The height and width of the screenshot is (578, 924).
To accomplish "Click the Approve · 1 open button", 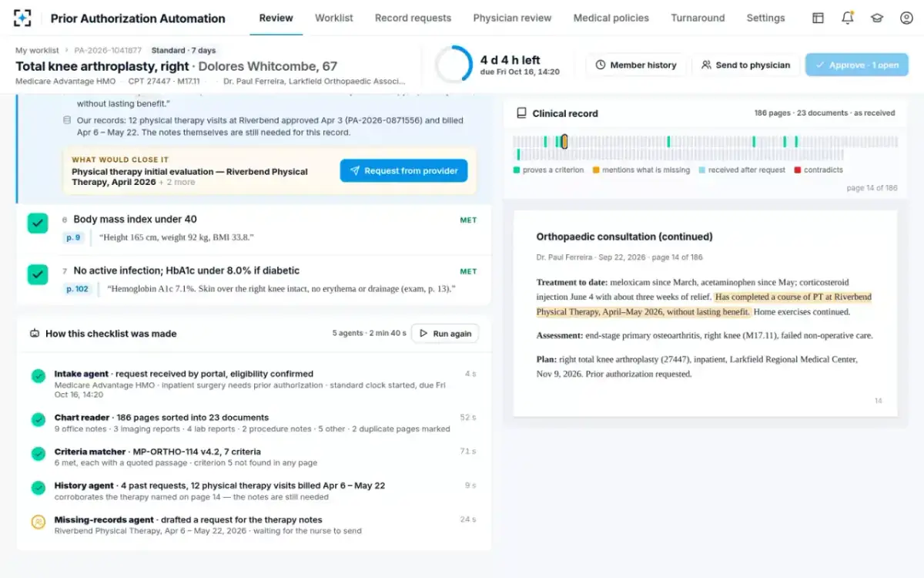I will [x=857, y=65].
